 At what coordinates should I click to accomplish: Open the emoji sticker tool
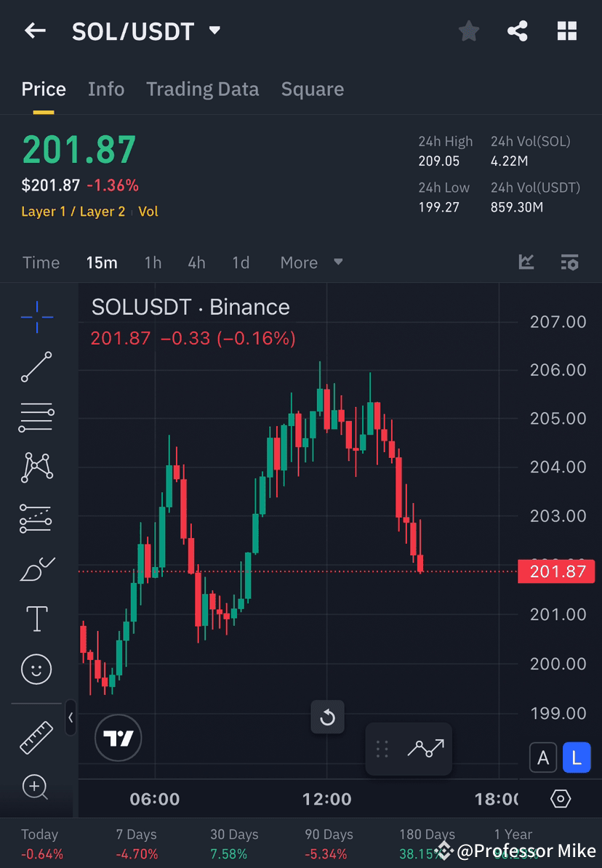click(x=36, y=669)
